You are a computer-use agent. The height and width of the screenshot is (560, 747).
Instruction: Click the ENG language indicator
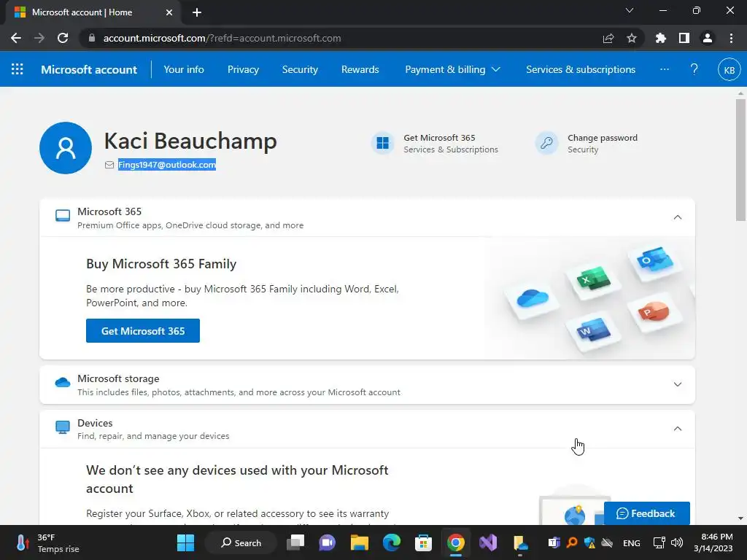click(631, 542)
